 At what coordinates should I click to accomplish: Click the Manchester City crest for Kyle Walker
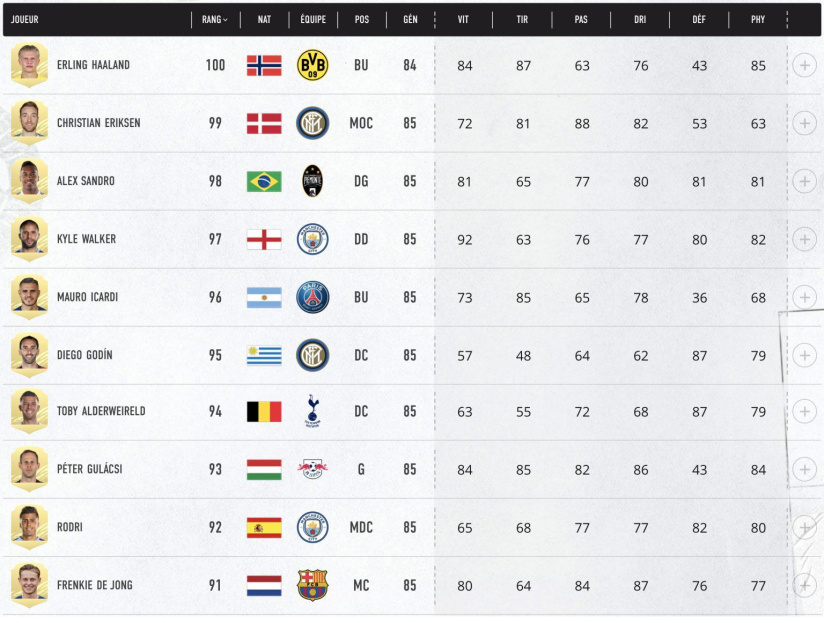click(312, 238)
